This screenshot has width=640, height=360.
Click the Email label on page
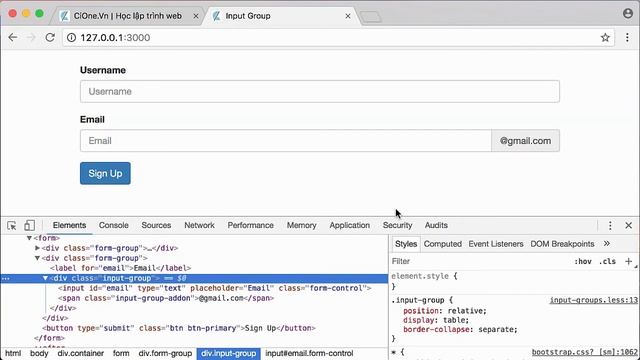pos(92,120)
